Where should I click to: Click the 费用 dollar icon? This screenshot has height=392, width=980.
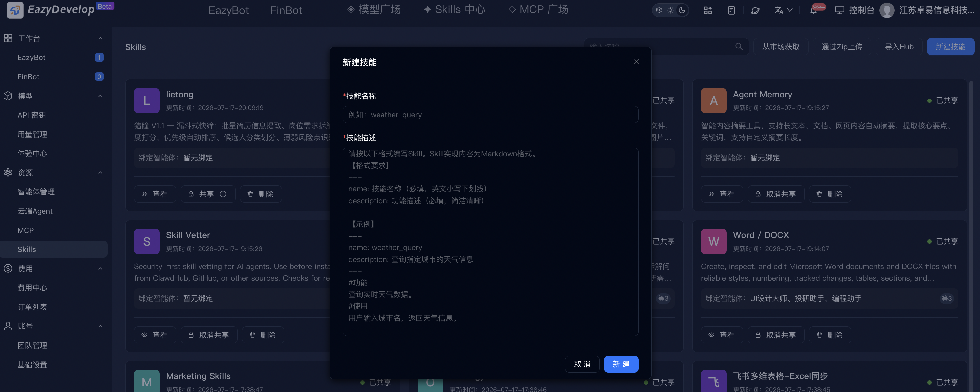tap(8, 268)
